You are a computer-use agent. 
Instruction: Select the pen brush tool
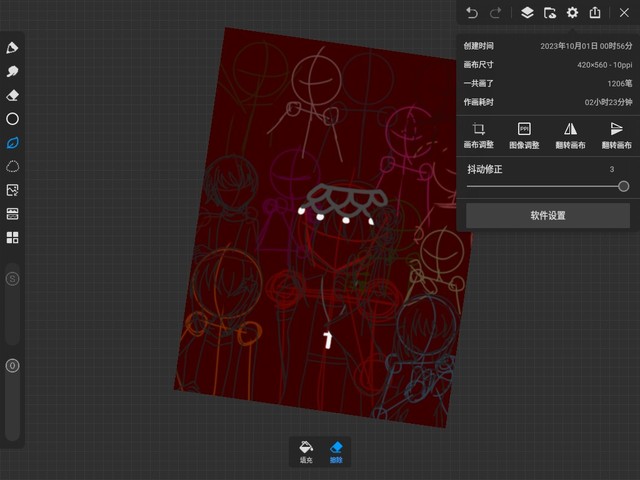pyautogui.click(x=13, y=48)
